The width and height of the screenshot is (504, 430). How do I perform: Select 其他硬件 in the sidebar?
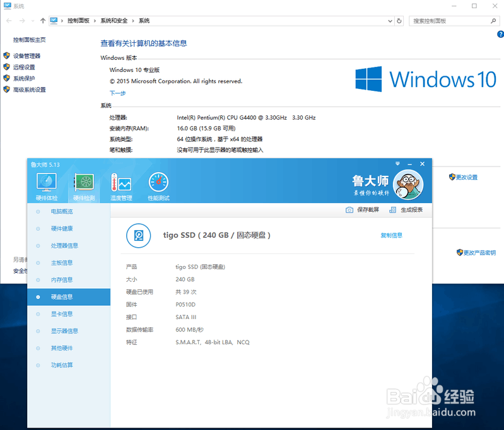(x=69, y=348)
